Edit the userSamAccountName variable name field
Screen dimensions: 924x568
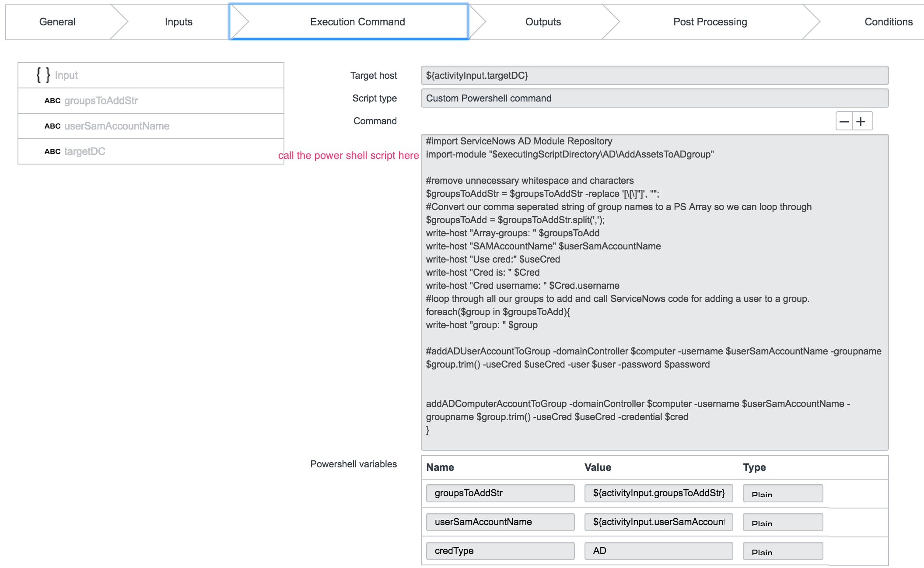500,522
